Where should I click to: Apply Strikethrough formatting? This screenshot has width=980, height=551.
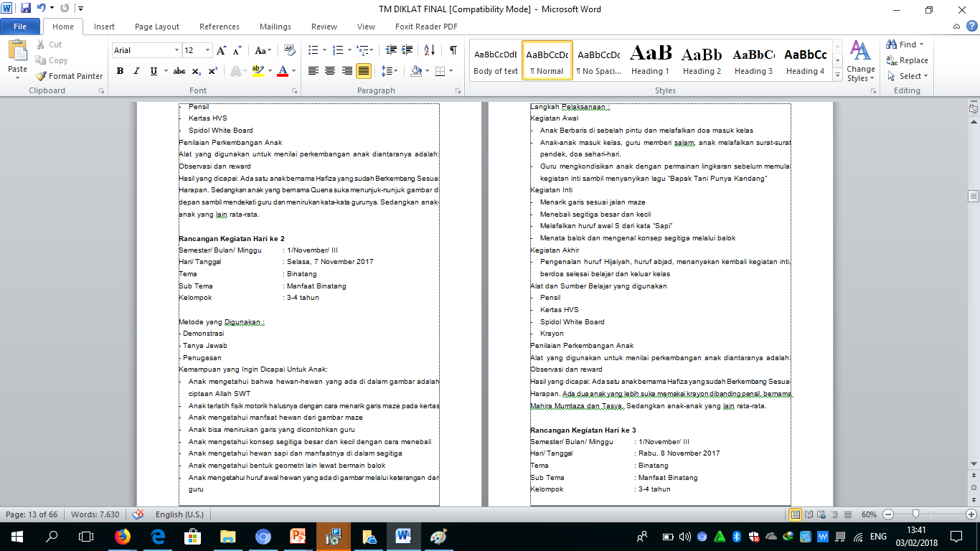pos(179,71)
